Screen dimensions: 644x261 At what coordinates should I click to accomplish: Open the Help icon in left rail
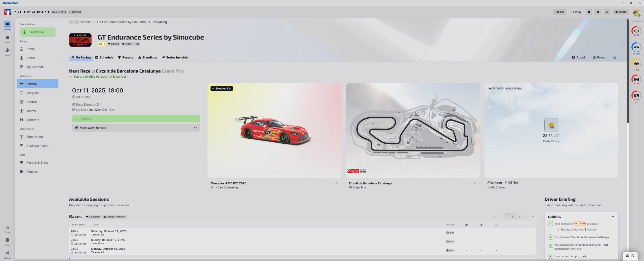coord(7,241)
